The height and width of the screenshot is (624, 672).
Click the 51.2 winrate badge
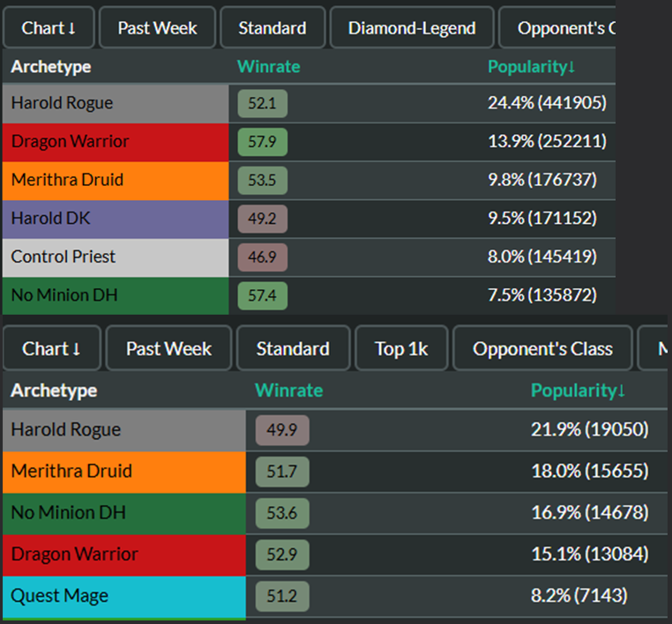282,596
